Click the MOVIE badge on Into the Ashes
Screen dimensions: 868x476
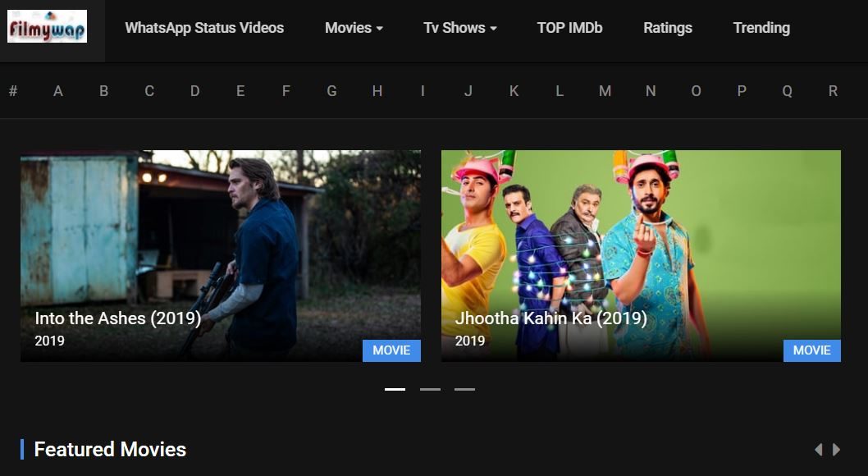click(x=391, y=350)
